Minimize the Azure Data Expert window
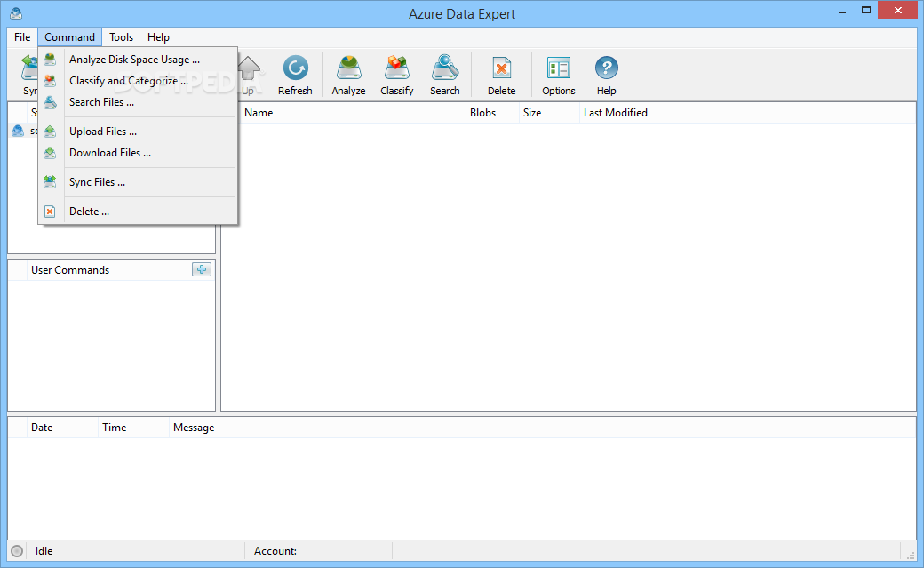This screenshot has width=924, height=568. 842,11
